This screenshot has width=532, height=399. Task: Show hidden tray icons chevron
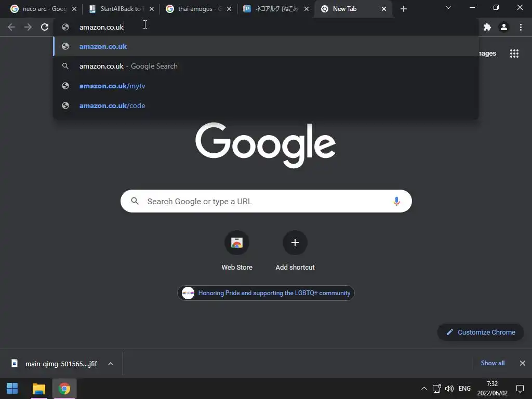(x=424, y=389)
